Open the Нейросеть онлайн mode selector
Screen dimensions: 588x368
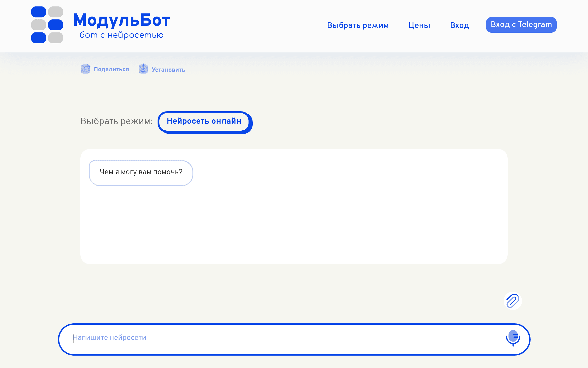(x=205, y=122)
